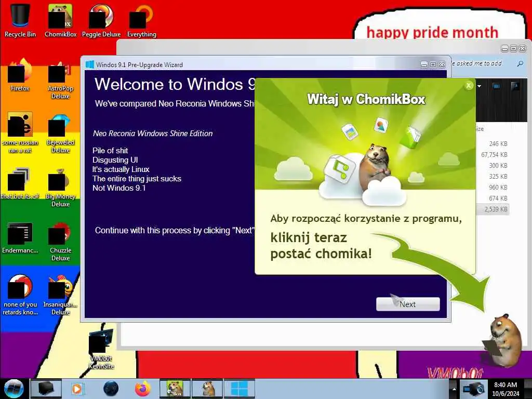Launch Insaniquarium Deluxe desktop shortcut
The height and width of the screenshot is (399, 532).
pyautogui.click(x=60, y=295)
